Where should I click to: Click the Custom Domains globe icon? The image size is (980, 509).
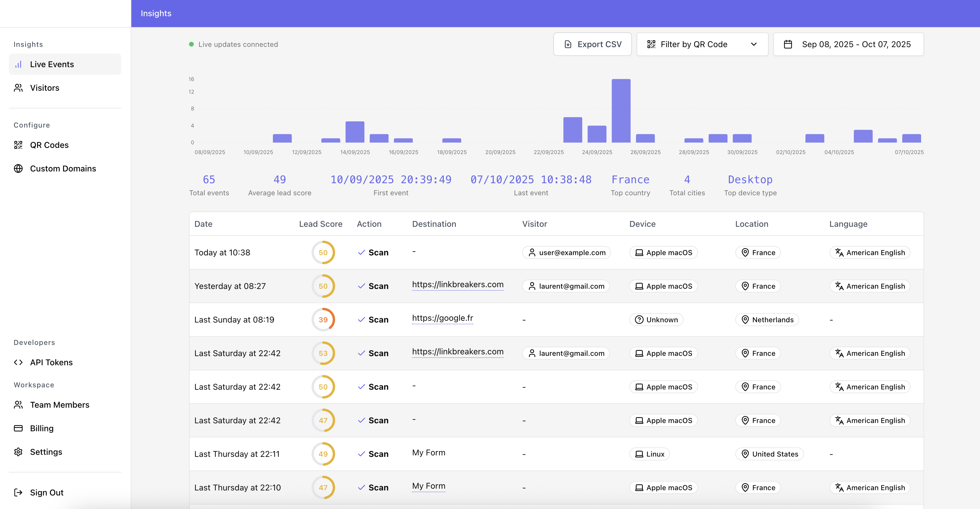point(18,168)
